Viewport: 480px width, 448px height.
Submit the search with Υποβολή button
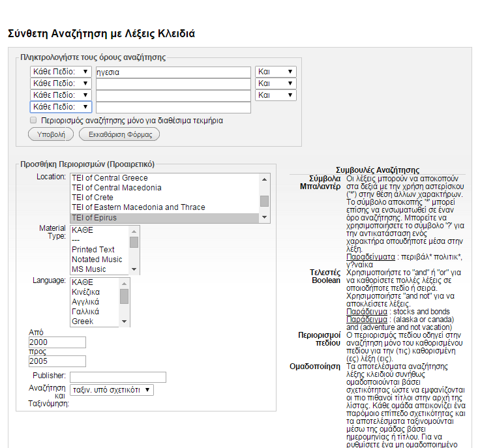click(51, 134)
